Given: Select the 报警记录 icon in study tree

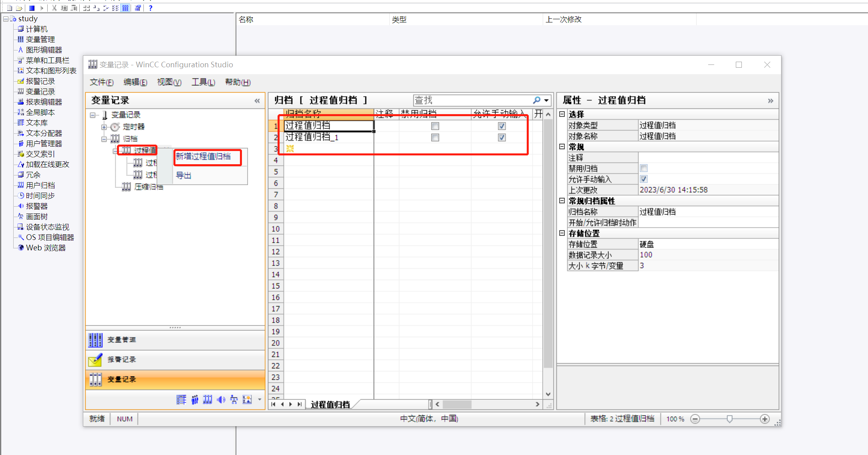Looking at the screenshot, I should [21, 81].
